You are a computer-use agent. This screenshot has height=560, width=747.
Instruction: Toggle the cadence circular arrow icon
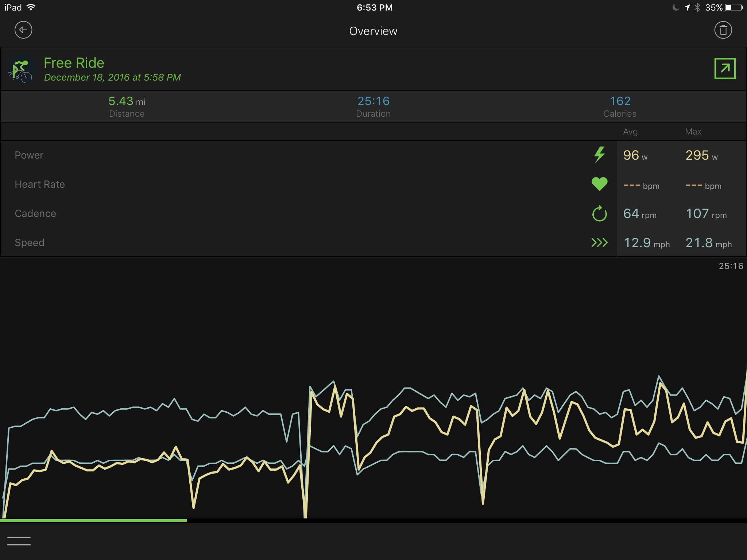point(599,213)
